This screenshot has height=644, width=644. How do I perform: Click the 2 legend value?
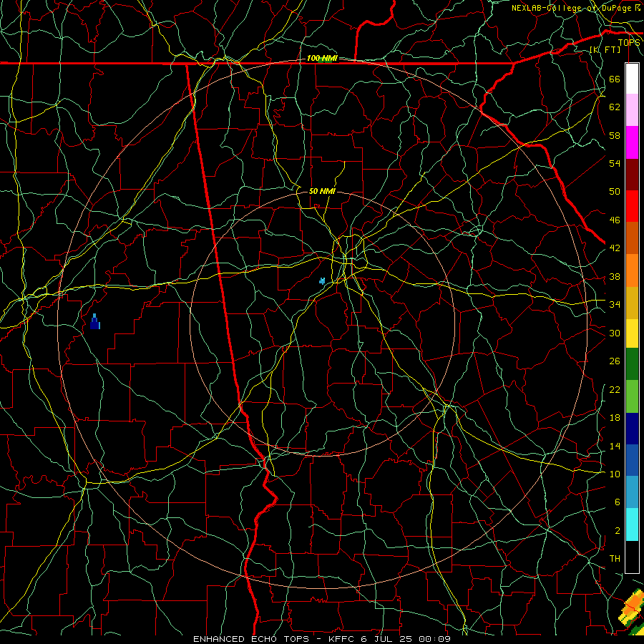(x=617, y=531)
